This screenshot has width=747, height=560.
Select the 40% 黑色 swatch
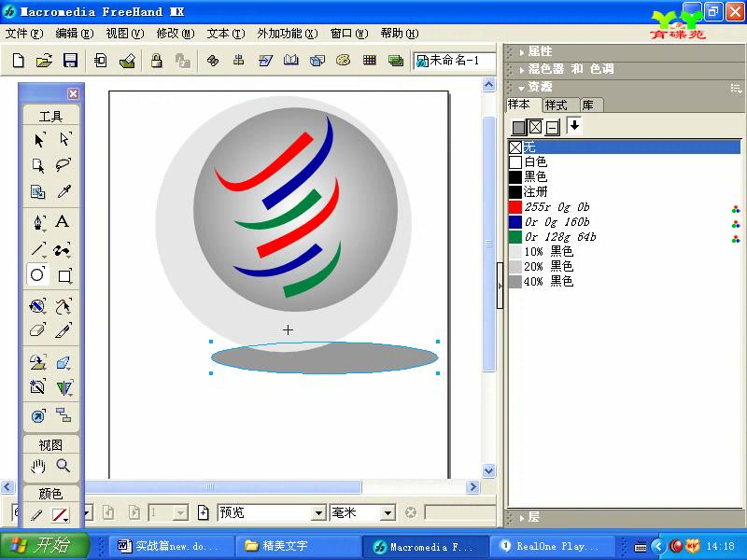tap(625, 282)
